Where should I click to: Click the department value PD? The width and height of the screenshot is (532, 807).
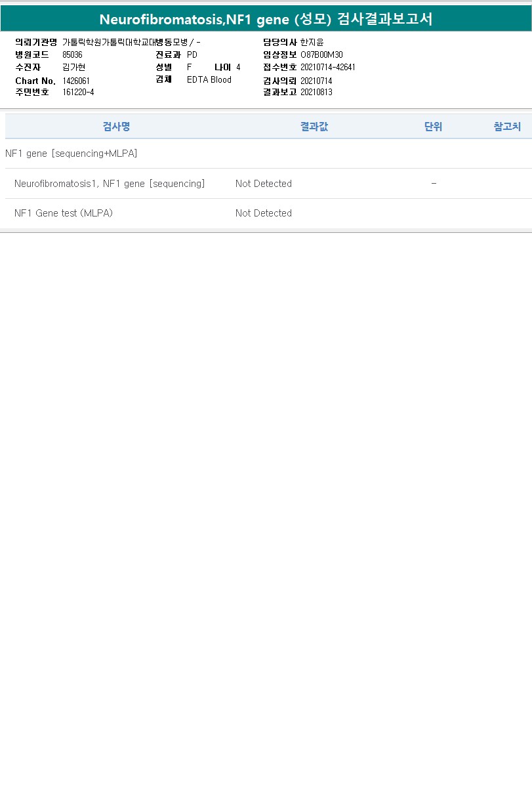192,55
